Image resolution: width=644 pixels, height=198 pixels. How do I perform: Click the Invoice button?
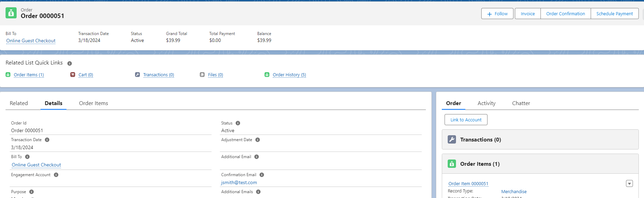[527, 14]
